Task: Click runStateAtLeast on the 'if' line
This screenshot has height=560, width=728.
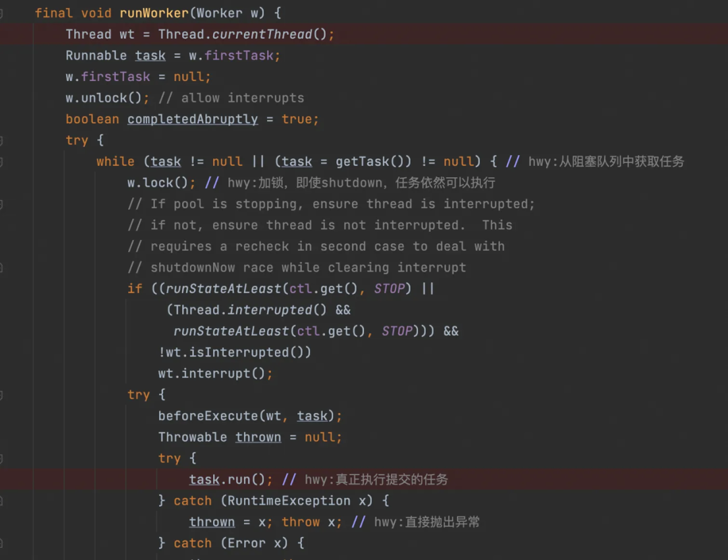Action: pos(224,289)
